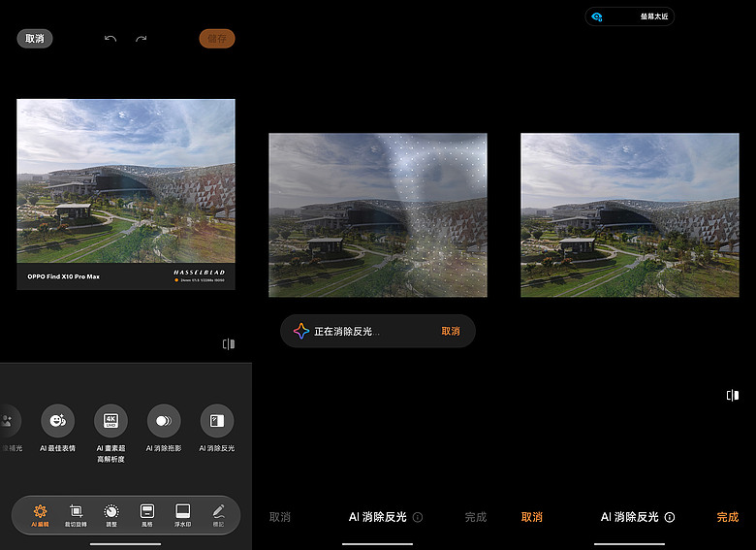Toggle compare view icon in right screen
756x550 pixels.
pos(733,396)
